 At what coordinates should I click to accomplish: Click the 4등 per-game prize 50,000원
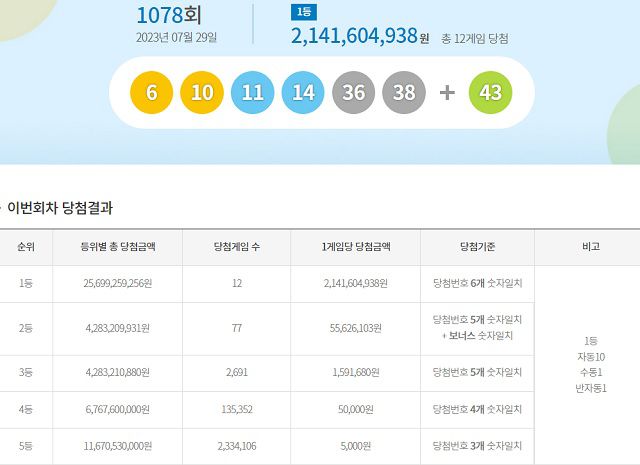pos(356,409)
